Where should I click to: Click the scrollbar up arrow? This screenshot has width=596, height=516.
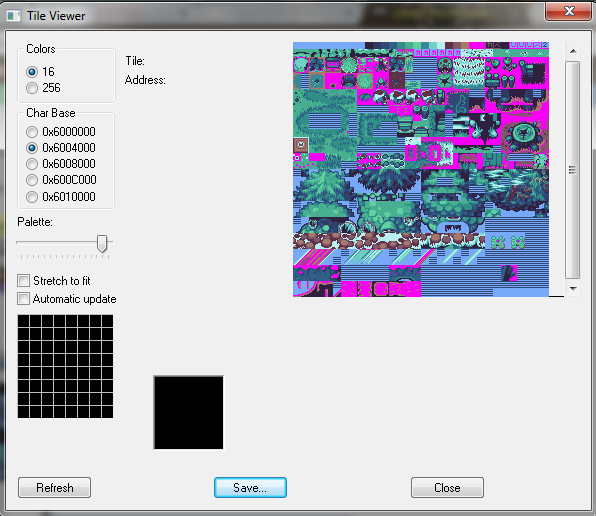click(x=573, y=51)
